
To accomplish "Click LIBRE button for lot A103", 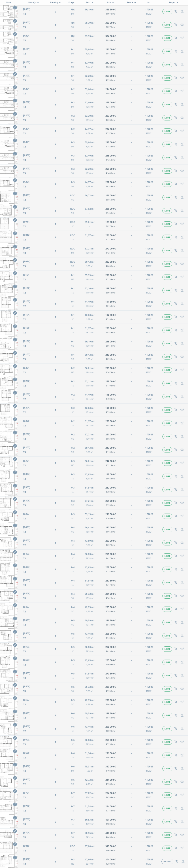I will click(x=167, y=78).
